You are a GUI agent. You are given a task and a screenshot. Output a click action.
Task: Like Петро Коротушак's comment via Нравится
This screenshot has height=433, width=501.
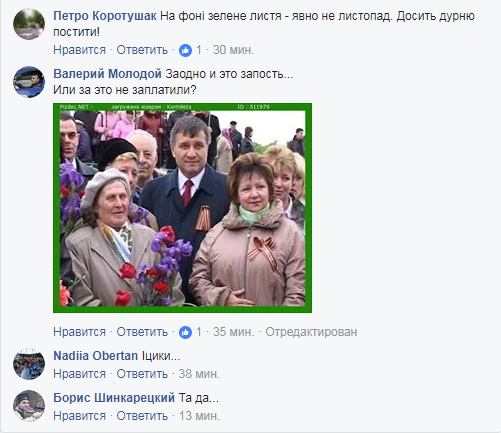pos(79,50)
